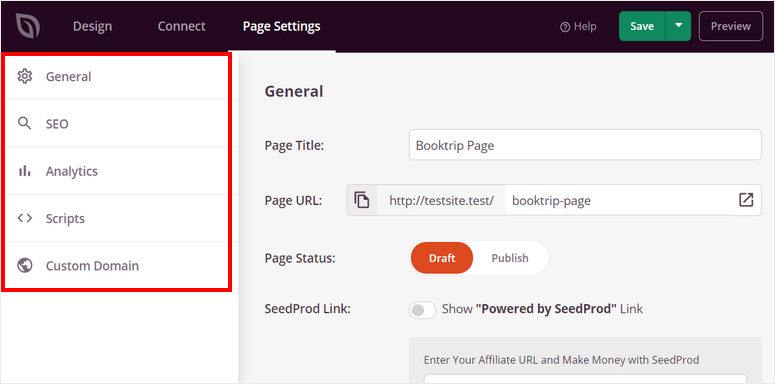Image resolution: width=775 pixels, height=384 pixels.
Task: Click the SeedProd Link label
Action: pos(307,309)
